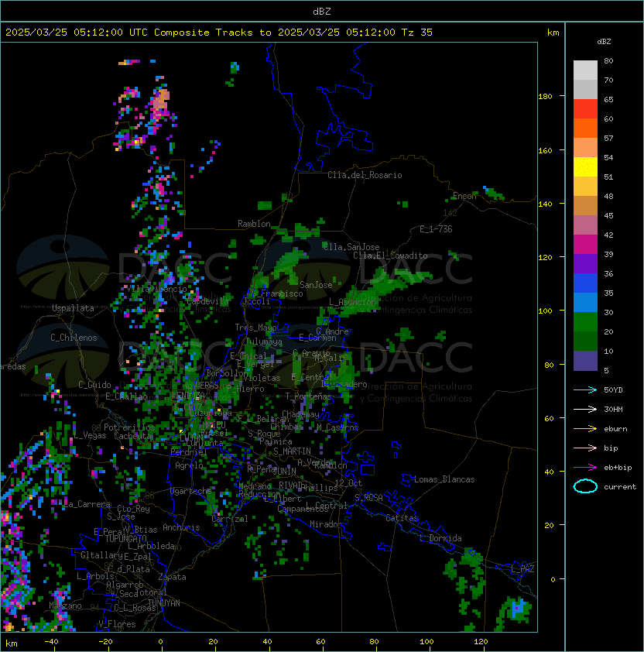Click the 'TUPUNGATO' place label

(125, 538)
